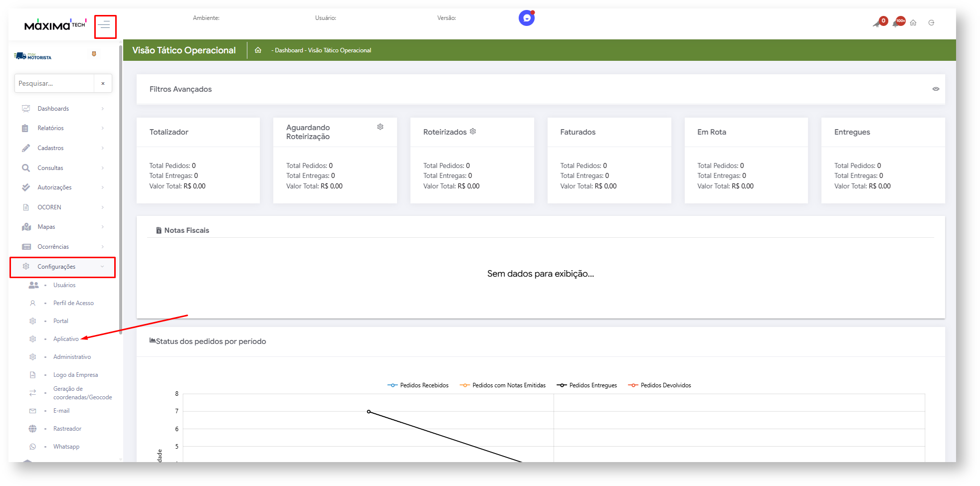Click 'Total Pedidos: 0' in Em Rota card
Image resolution: width=980 pixels, height=486 pixels.
[x=721, y=165]
